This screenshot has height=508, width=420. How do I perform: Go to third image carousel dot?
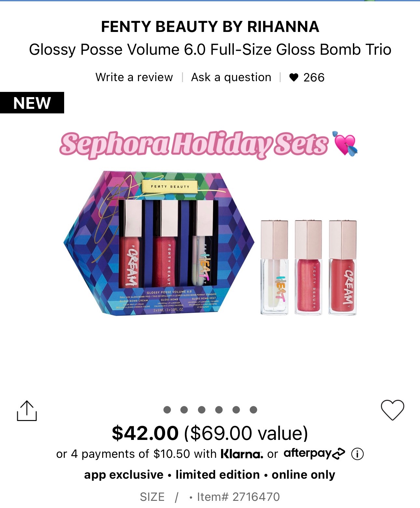point(202,410)
